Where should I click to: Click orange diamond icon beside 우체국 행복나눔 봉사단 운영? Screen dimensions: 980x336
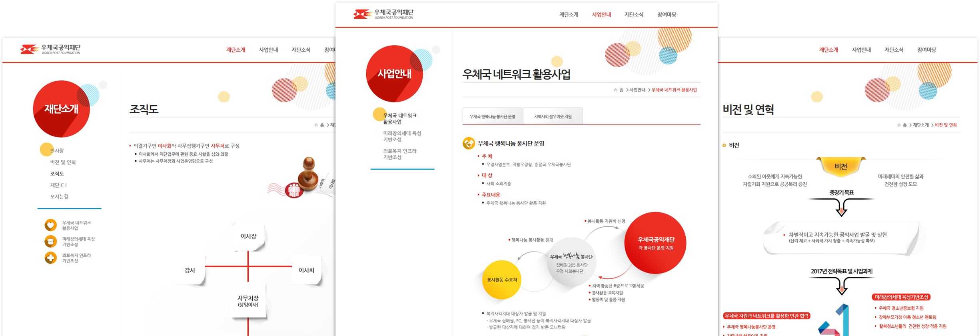pyautogui.click(x=469, y=143)
